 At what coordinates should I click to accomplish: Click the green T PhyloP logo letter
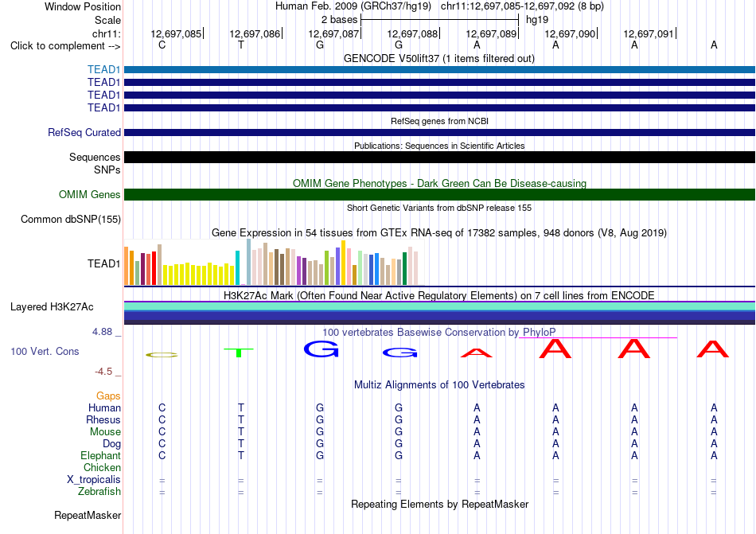click(239, 353)
